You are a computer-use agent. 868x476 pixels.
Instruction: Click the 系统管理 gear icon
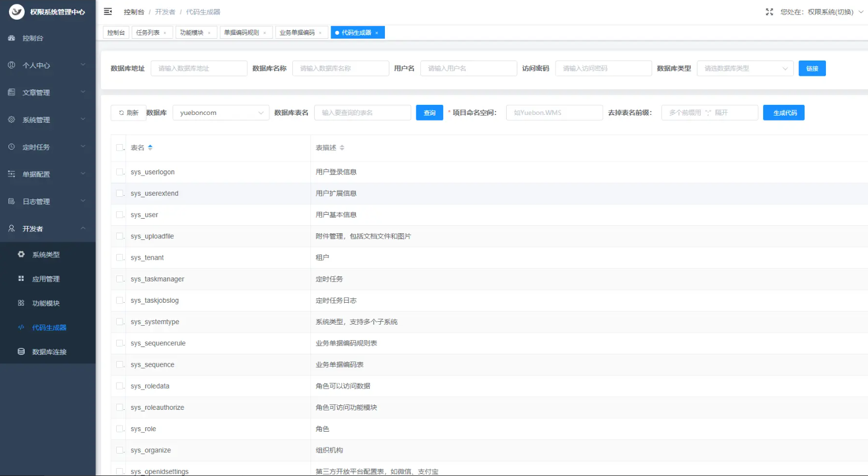coord(11,119)
